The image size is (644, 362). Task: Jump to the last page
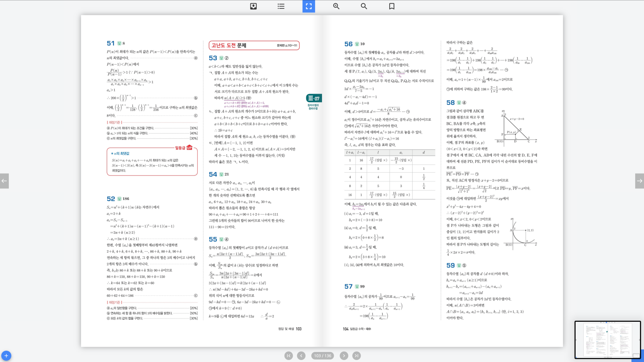tap(356, 356)
